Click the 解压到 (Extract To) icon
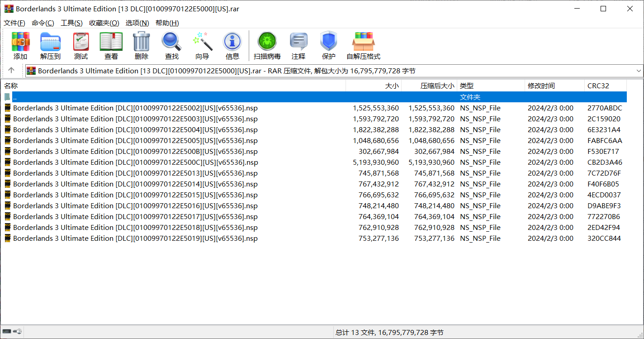Image resolution: width=644 pixels, height=339 pixels. 50,42
